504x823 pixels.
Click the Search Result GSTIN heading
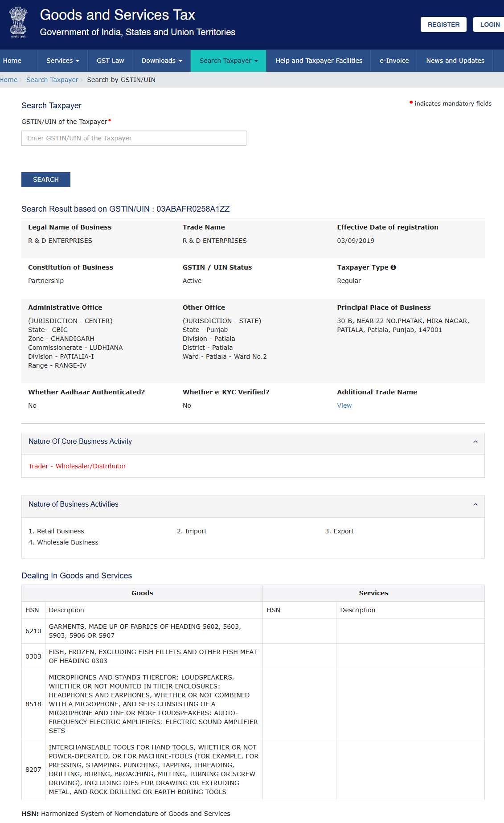(126, 209)
